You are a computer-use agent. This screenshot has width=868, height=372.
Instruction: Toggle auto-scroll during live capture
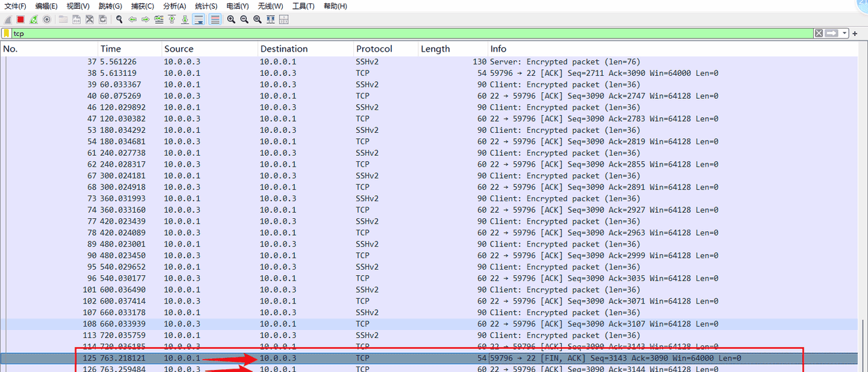pyautogui.click(x=199, y=20)
